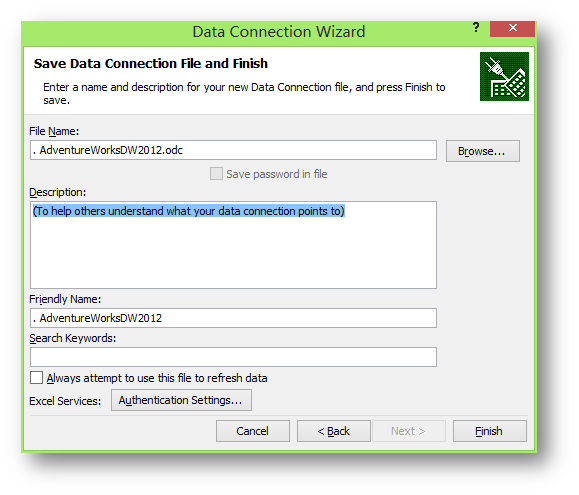Click the File Name label
The width and height of the screenshot is (579, 495).
54,131
